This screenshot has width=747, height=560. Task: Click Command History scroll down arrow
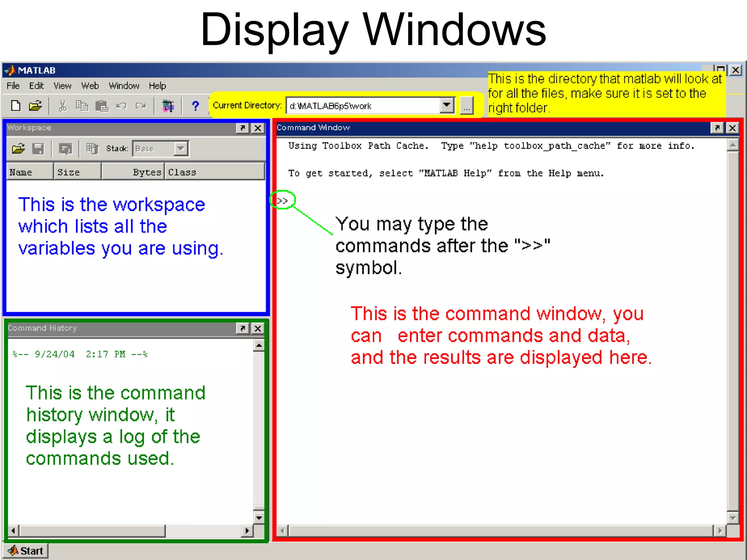259,518
